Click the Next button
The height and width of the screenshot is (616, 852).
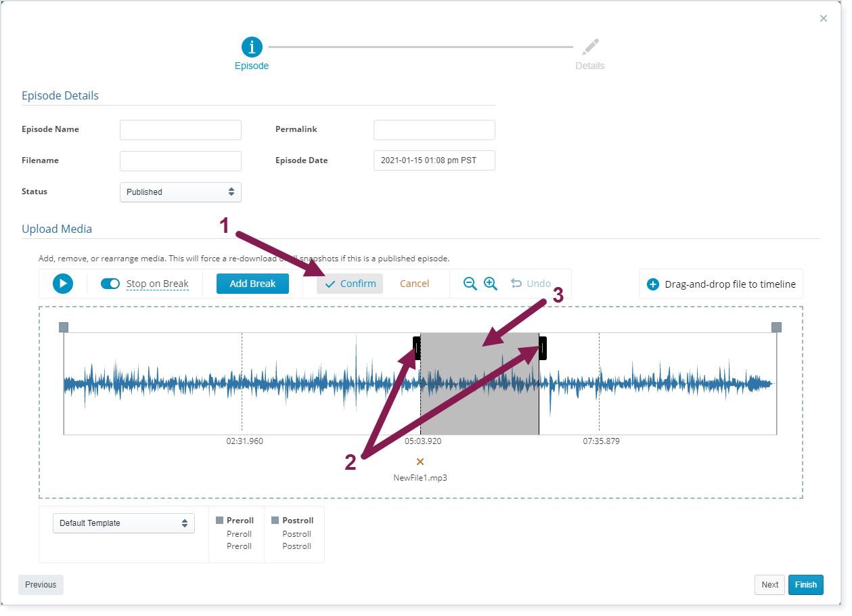770,585
